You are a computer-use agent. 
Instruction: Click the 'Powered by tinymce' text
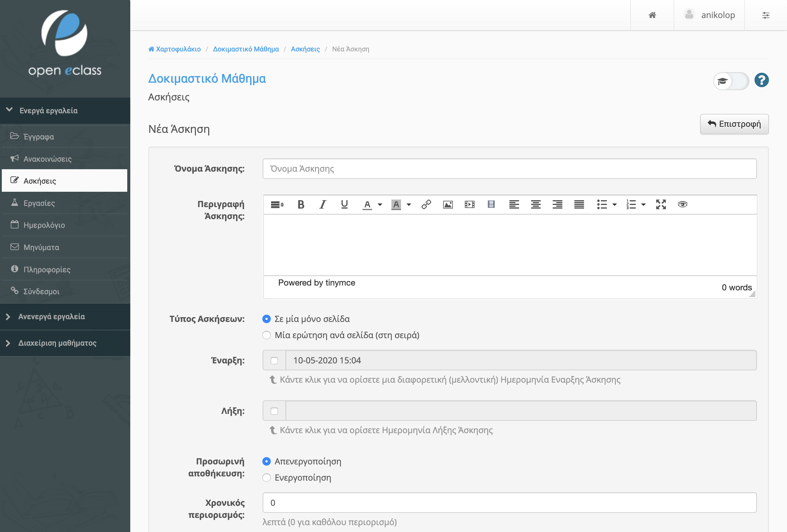click(316, 283)
